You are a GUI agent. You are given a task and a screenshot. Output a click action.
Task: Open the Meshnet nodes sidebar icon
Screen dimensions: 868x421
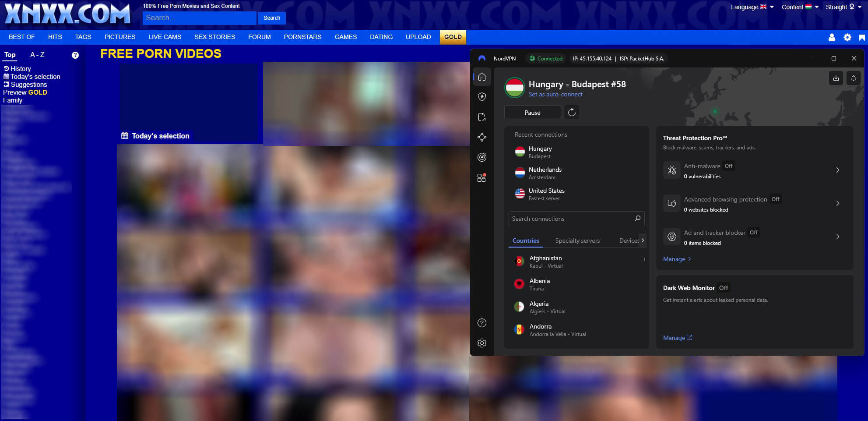(482, 137)
